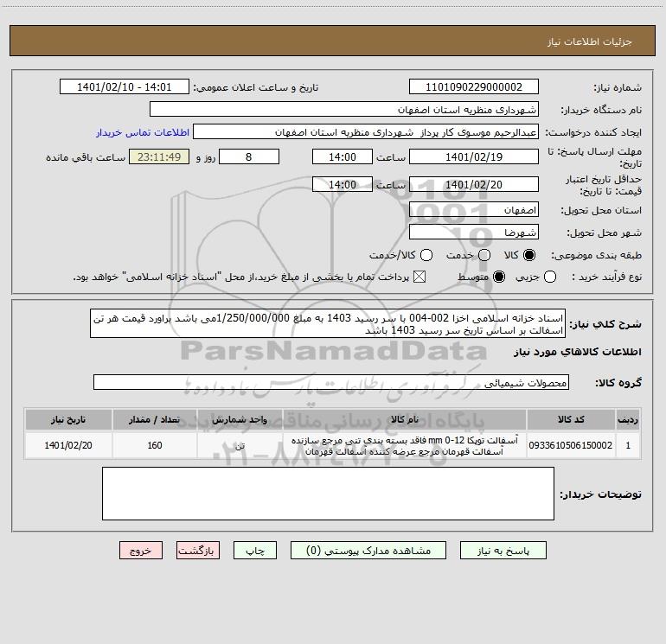Choose the متوسط purchase type option
Screen dimensions: 666x644
499,277
